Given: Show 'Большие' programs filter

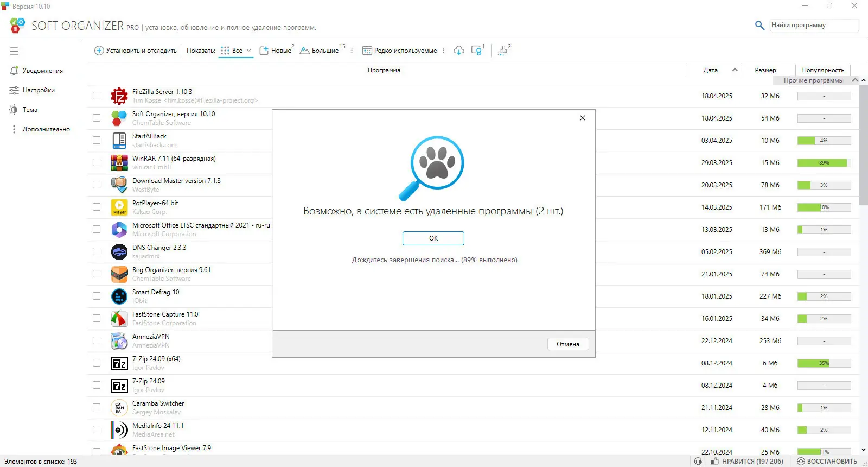Looking at the screenshot, I should click(321, 51).
